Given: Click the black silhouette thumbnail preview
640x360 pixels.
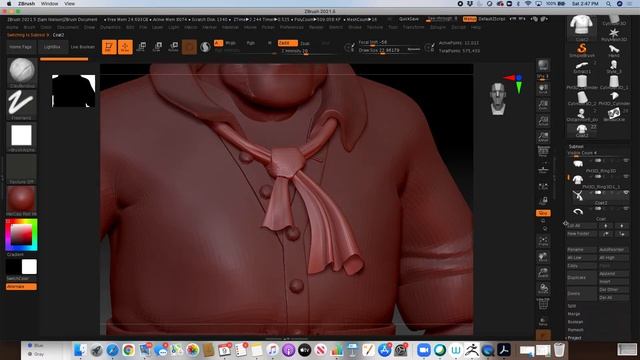Looking at the screenshot, I should click(73, 91).
